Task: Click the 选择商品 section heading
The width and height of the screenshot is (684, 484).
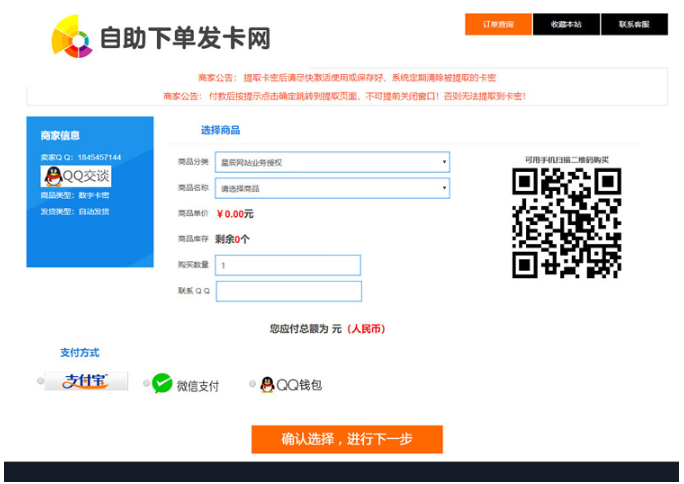Action: [220, 130]
